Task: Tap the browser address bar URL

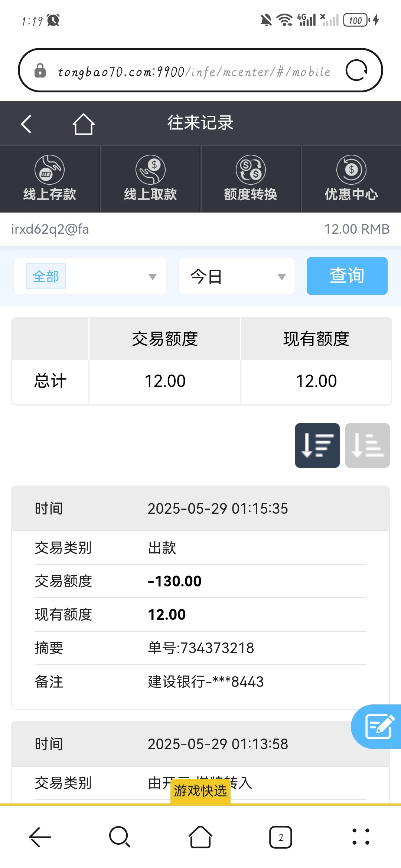Action: (193, 71)
